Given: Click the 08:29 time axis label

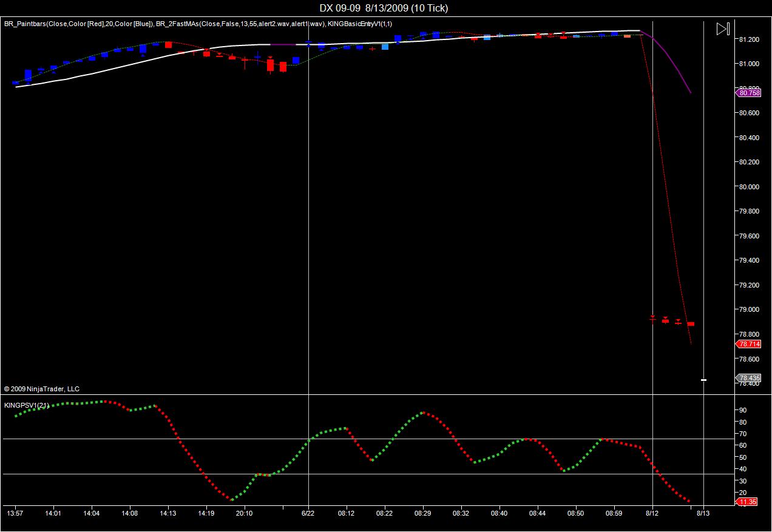Looking at the screenshot, I should point(423,513).
